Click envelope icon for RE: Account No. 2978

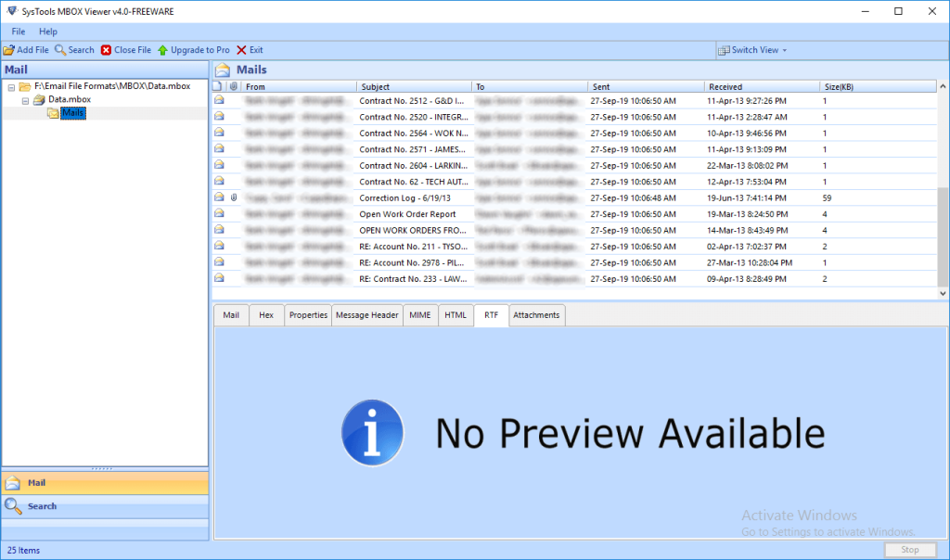pos(219,262)
